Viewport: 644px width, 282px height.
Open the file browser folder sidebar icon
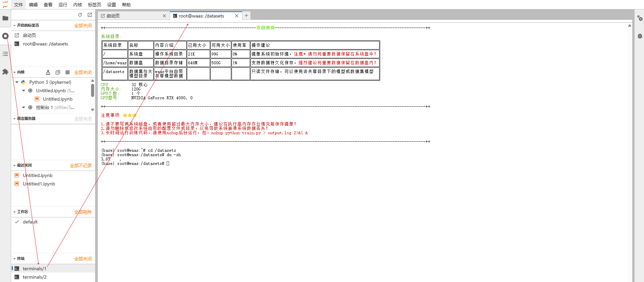click(x=5, y=18)
